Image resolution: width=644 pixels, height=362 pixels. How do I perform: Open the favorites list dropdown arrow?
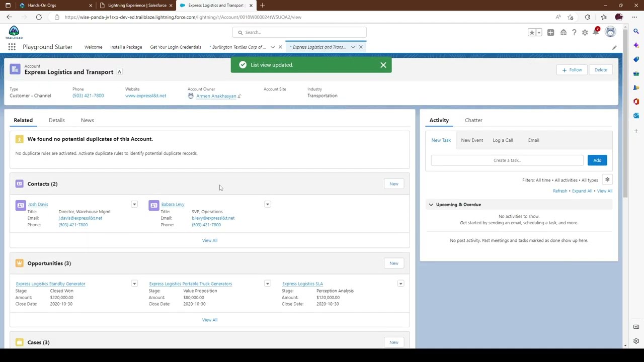coord(539,32)
